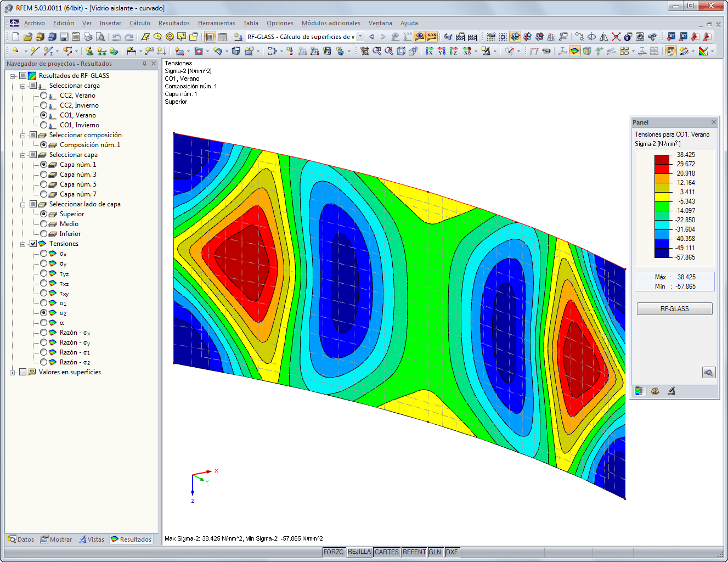Expand Valores en superficies node
This screenshot has width=728, height=562.
12,372
